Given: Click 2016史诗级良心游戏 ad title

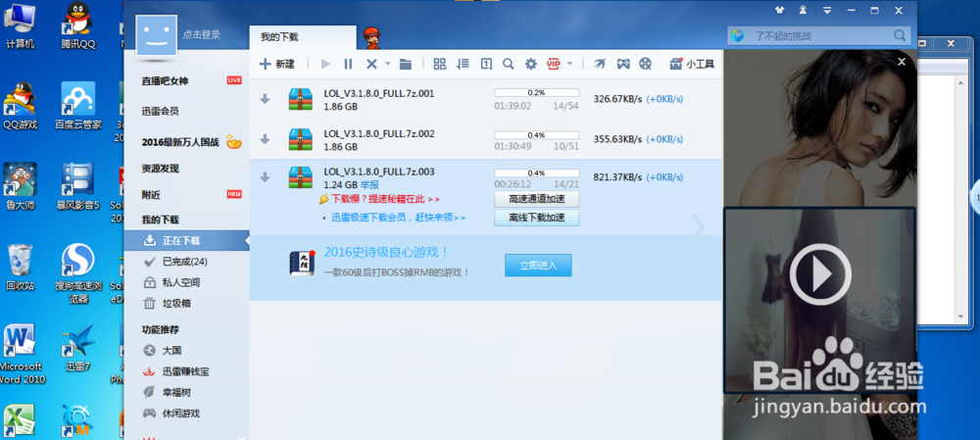Looking at the screenshot, I should pyautogui.click(x=386, y=252).
